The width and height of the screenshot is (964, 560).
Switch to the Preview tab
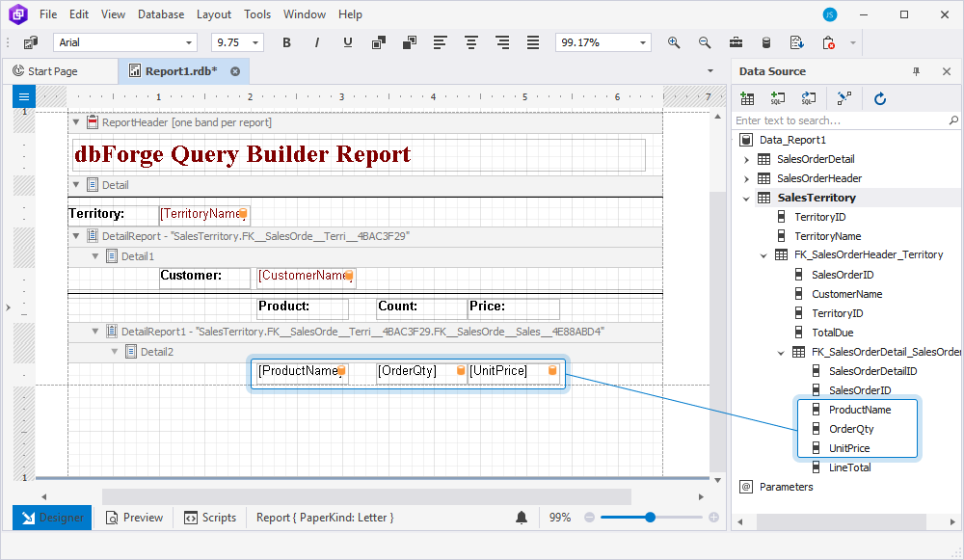[134, 518]
